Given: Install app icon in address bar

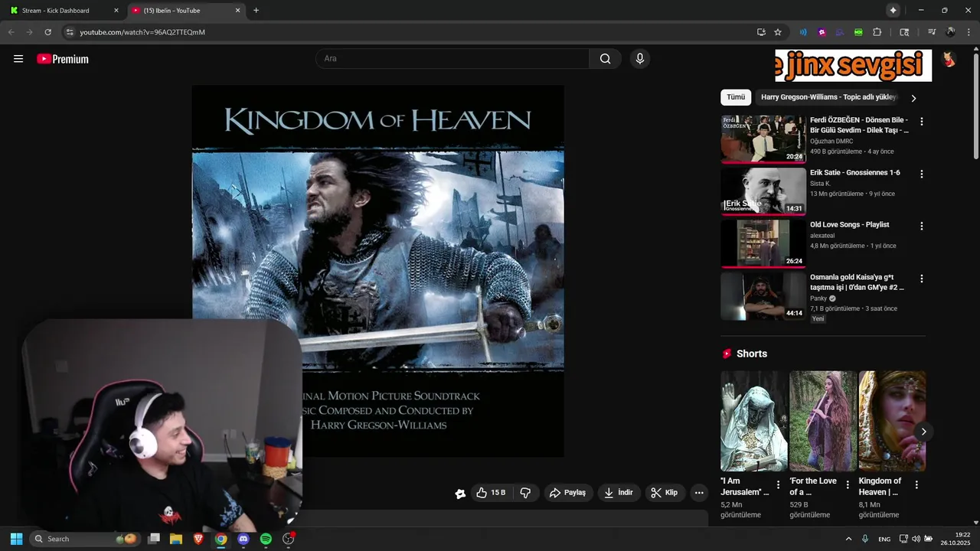Looking at the screenshot, I should coord(761,32).
